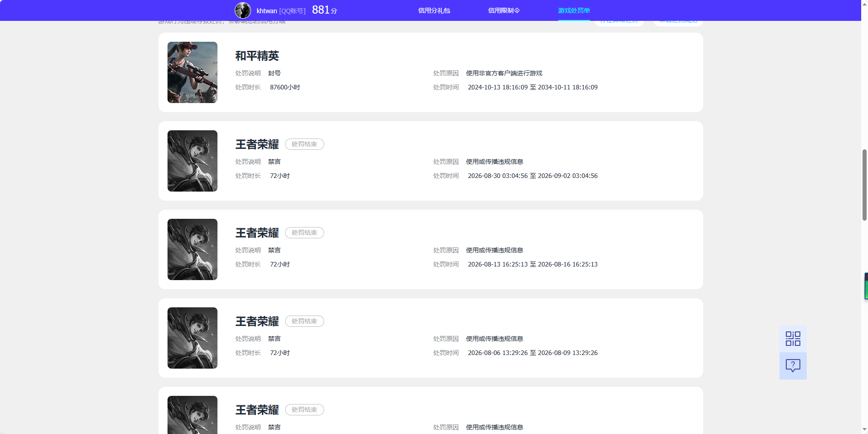Click the 2026-08-13 16:25:13 penalty time
Viewport: 868px width, 434px height.
(x=533, y=264)
